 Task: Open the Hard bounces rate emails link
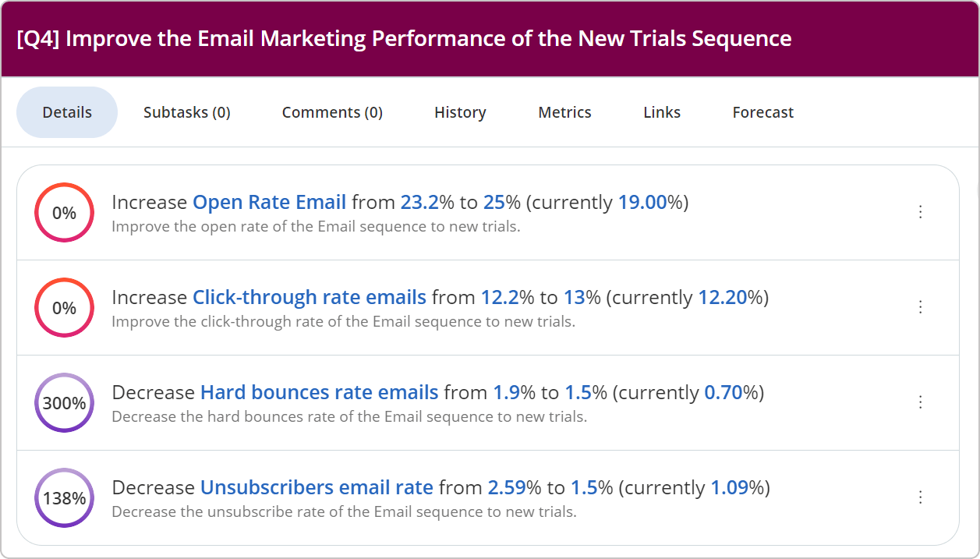(x=319, y=393)
